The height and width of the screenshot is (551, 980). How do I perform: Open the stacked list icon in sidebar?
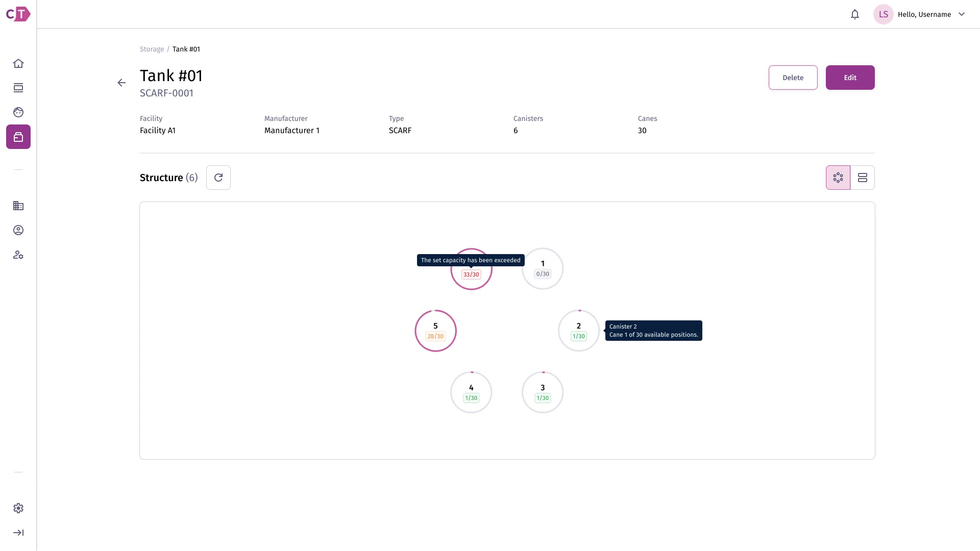coord(18,88)
